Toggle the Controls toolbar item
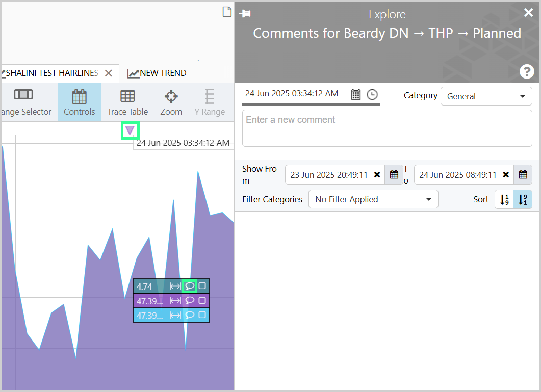This screenshot has height=392, width=541. coord(80,102)
